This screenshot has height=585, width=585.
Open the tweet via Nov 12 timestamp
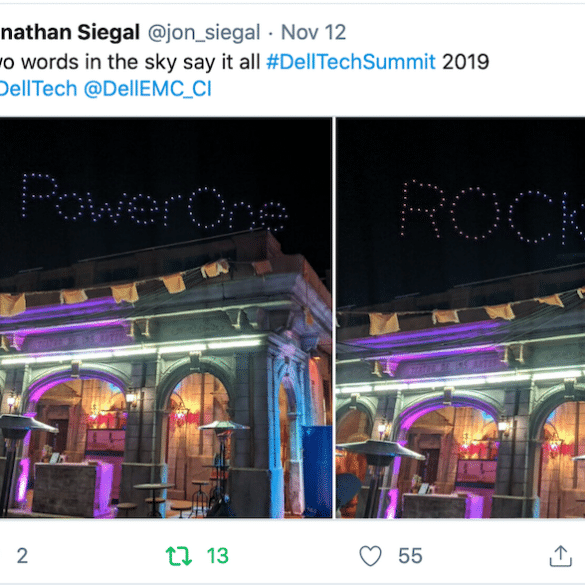313,32
